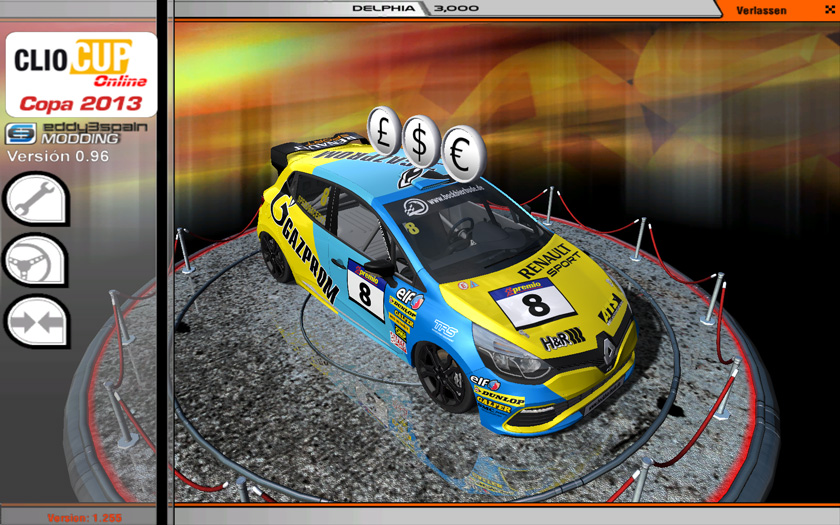
Task: Click the Renault diamond badge on bumper
Action: (x=606, y=349)
